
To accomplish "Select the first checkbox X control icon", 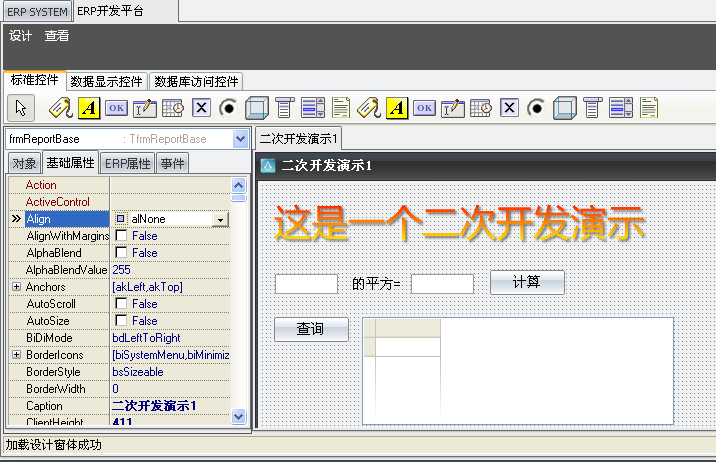I will pyautogui.click(x=201, y=108).
